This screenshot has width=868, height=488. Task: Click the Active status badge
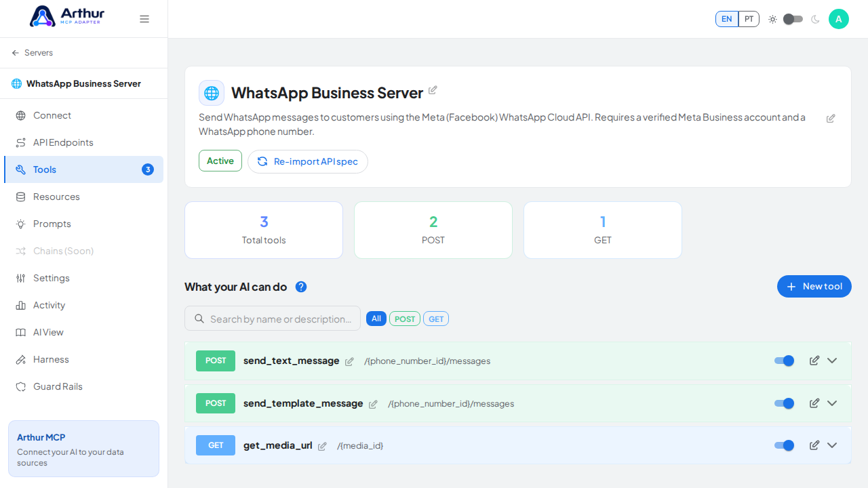[220, 161]
